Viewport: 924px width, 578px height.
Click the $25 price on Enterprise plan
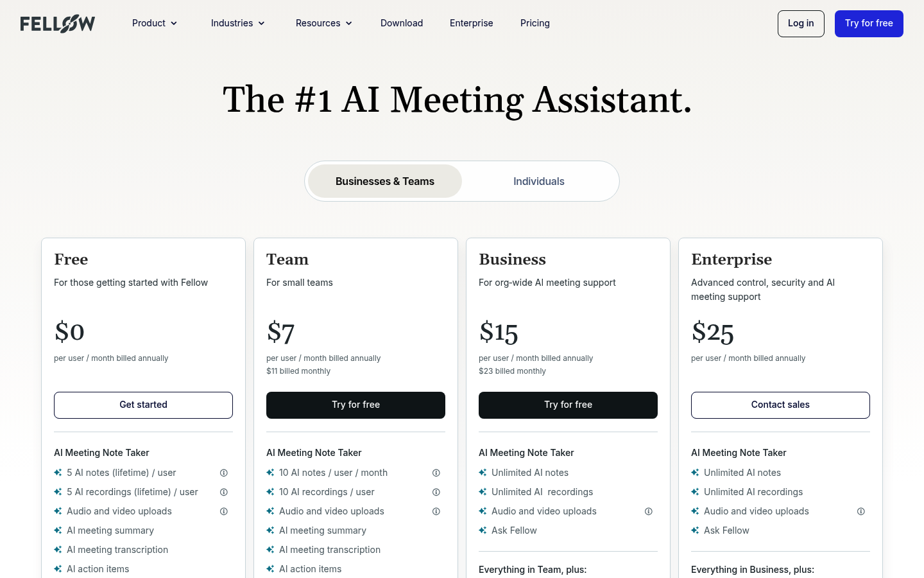712,333
